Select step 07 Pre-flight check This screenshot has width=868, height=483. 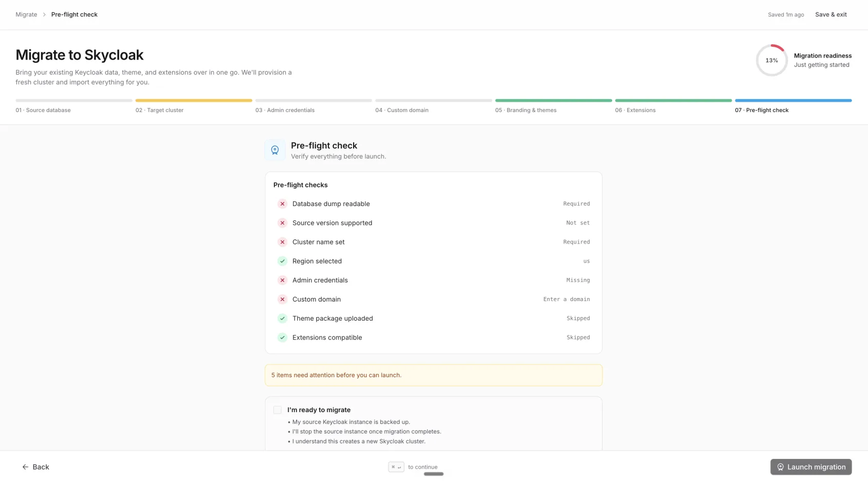(793, 106)
